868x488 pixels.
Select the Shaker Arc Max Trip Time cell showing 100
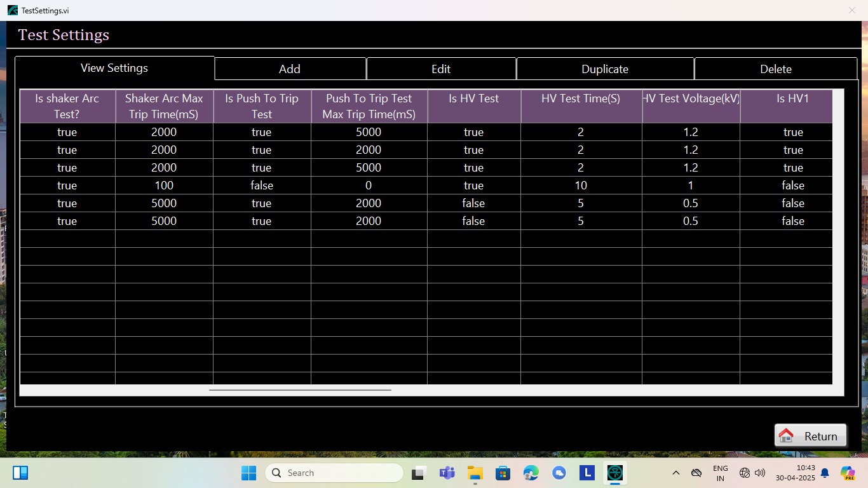click(164, 186)
